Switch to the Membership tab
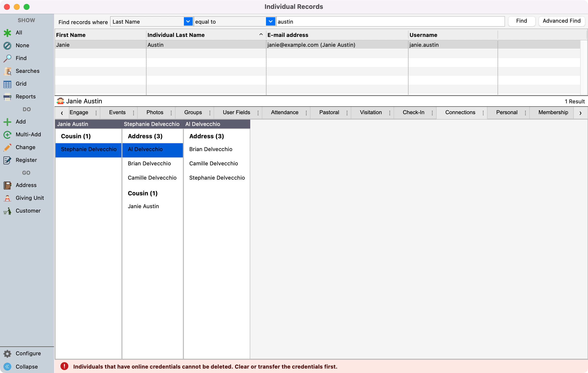Screen dimensions: 588x373 coord(553,112)
